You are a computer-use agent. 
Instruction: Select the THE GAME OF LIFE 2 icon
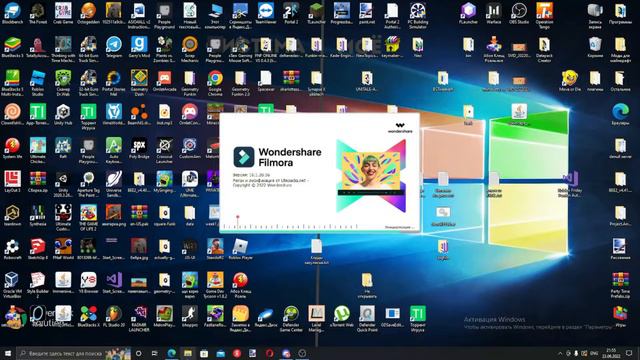click(88, 218)
